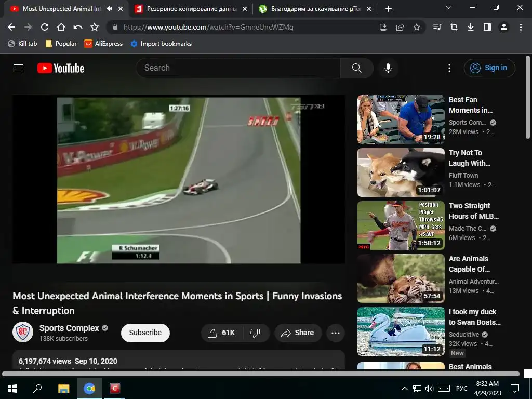Show hidden system tray icons
532x399 pixels.
pos(404,389)
